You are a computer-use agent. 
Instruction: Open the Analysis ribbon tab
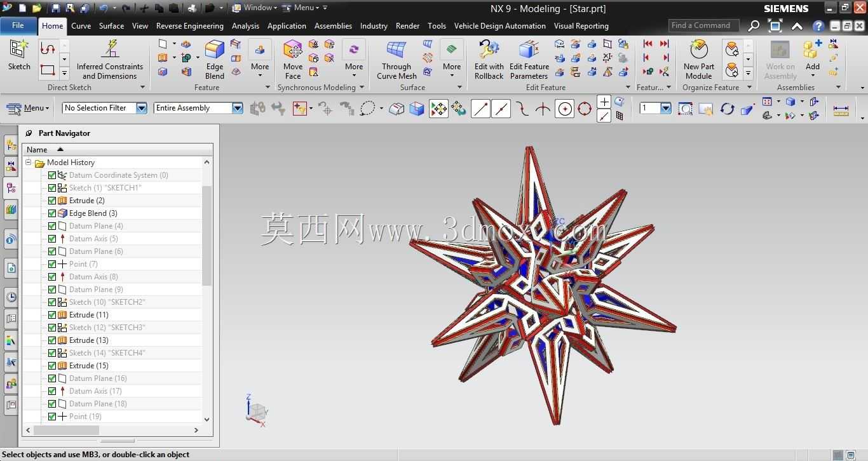[x=245, y=26]
